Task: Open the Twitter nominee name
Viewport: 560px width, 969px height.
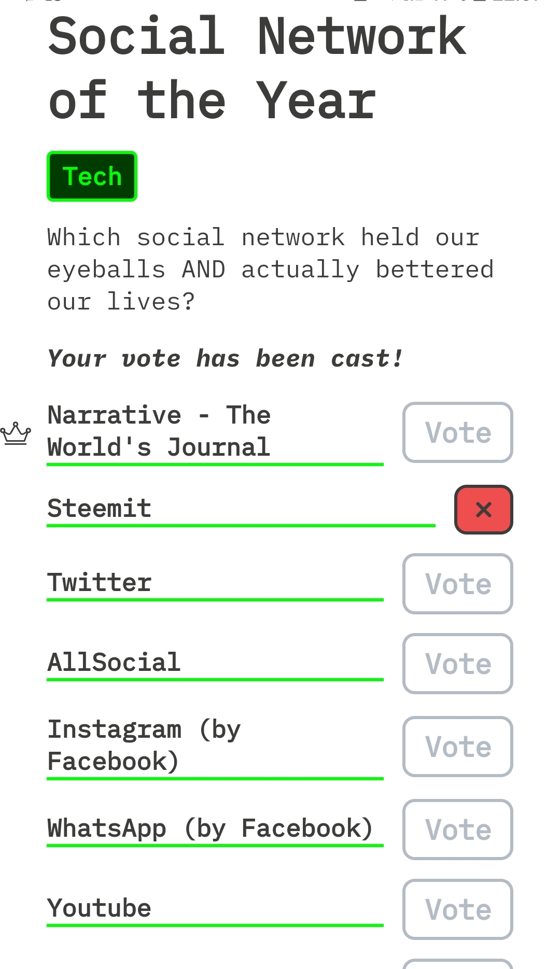Action: 100,583
